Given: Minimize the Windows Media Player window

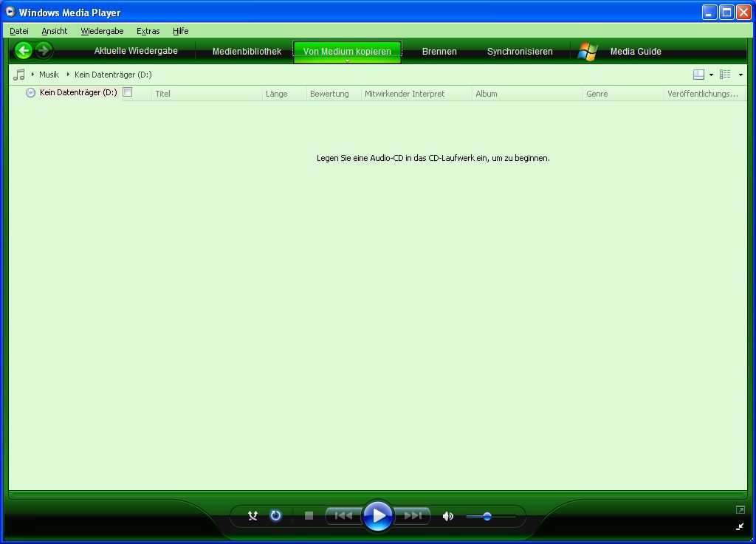Looking at the screenshot, I should tap(709, 12).
